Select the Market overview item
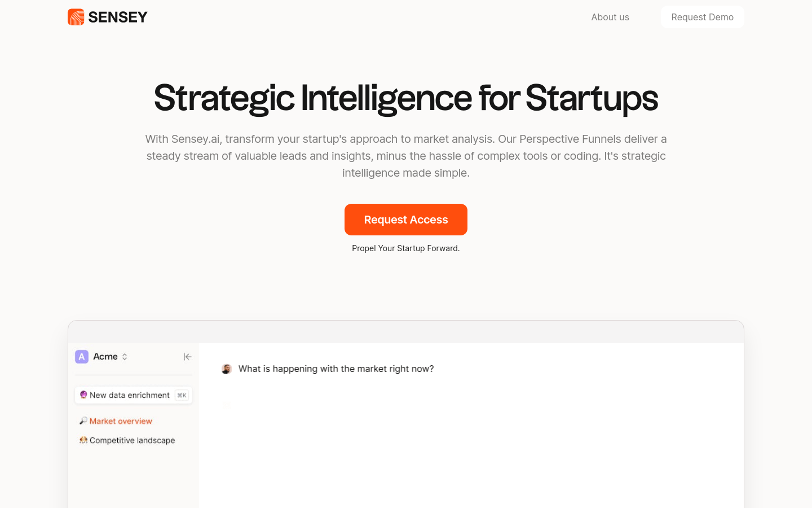Viewport: 812px width, 508px height. (x=121, y=421)
